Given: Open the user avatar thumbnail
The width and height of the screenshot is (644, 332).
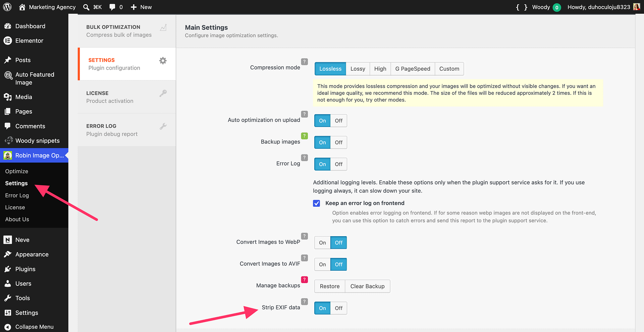Looking at the screenshot, I should pos(636,7).
